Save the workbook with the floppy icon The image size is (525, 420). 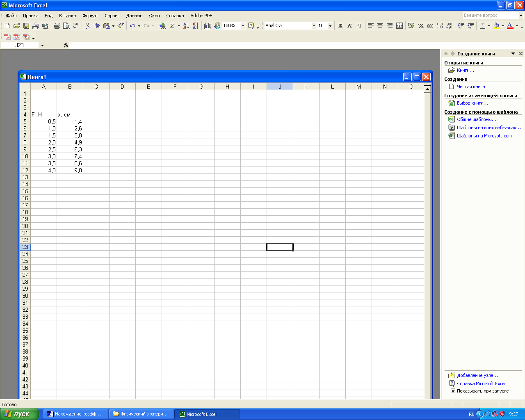coord(26,26)
